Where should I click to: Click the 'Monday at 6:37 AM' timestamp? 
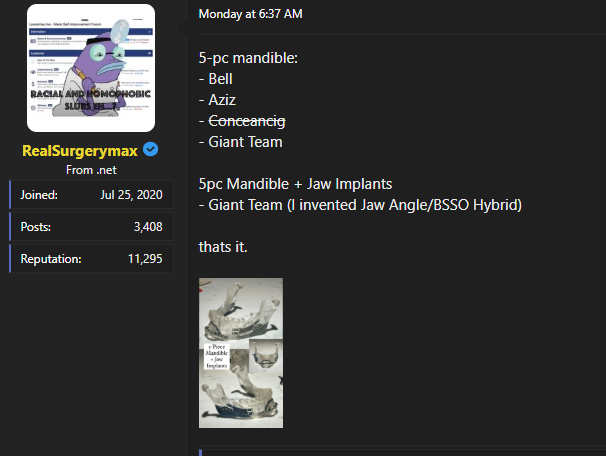[250, 13]
